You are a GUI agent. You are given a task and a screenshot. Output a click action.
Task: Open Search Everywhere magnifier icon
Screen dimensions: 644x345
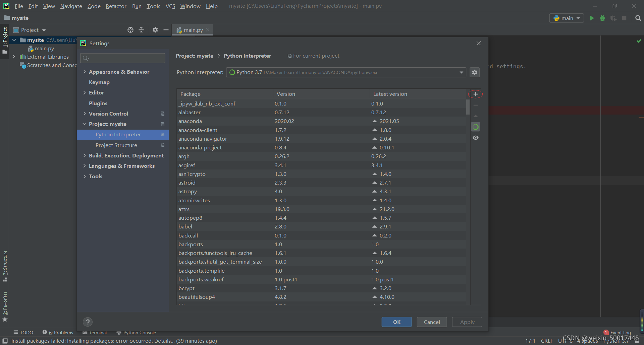(638, 18)
